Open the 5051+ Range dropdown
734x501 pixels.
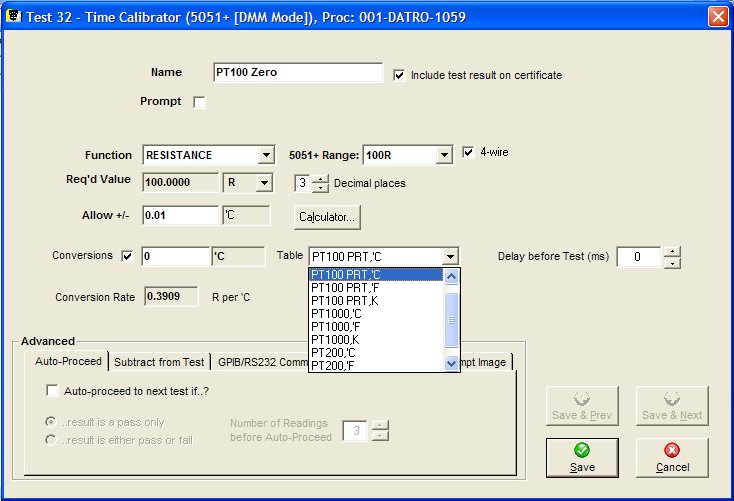(x=444, y=155)
